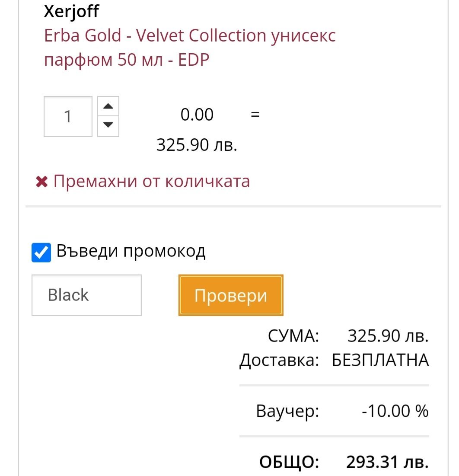The image size is (459, 476).
Task: Click the -10.00 % voucher discount value
Action: [395, 411]
